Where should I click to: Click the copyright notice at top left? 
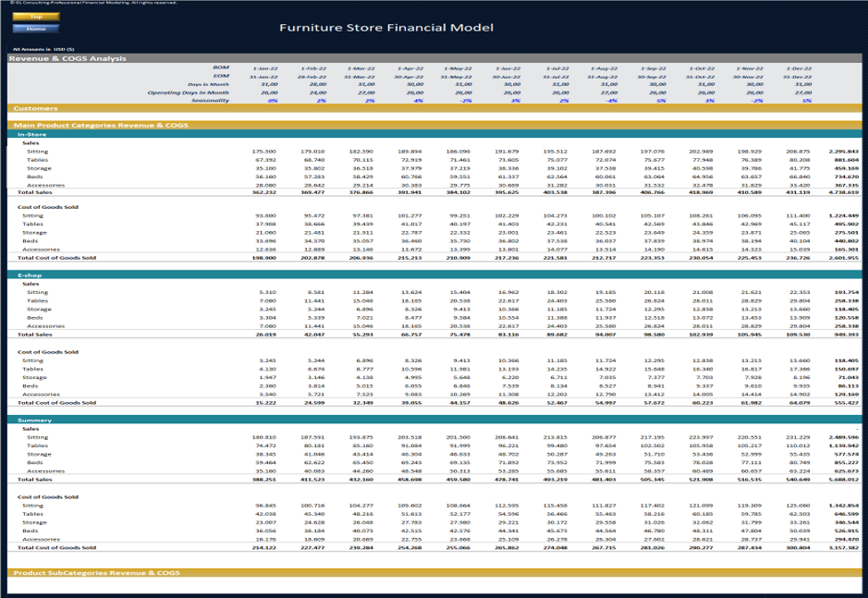click(x=93, y=3)
